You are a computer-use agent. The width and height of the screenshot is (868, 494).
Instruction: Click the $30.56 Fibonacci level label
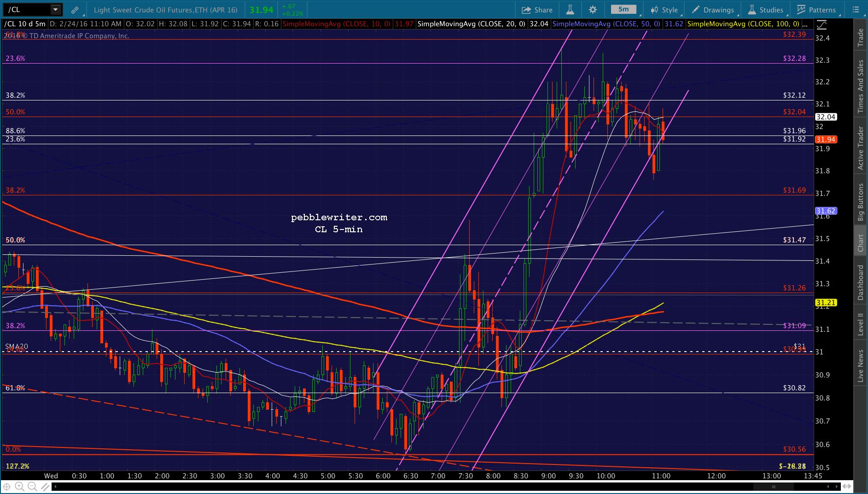coord(794,449)
